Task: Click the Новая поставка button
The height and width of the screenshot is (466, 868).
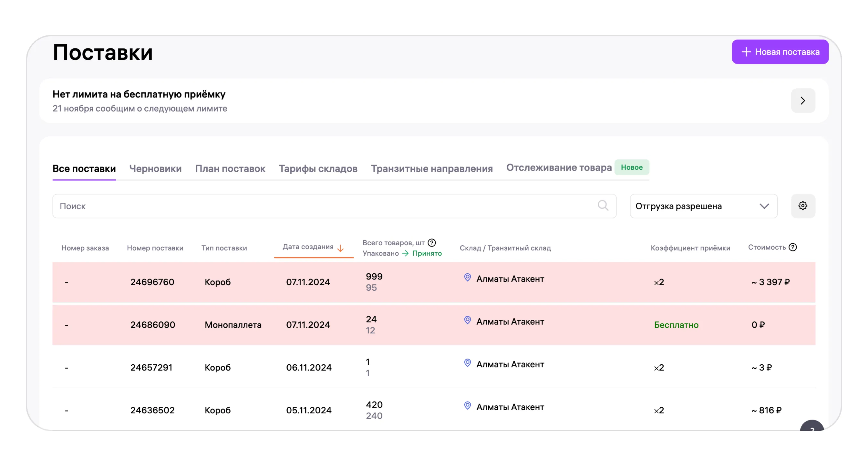Action: (780, 52)
